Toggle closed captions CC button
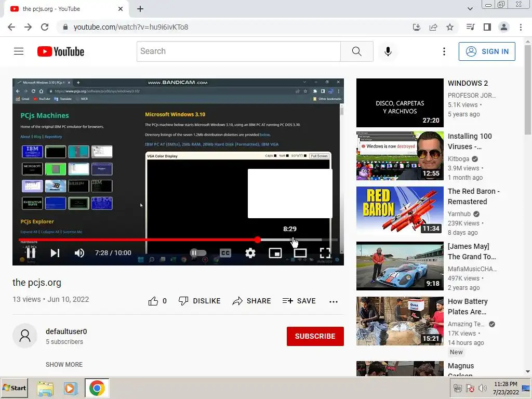The image size is (532, 399). pos(225,253)
